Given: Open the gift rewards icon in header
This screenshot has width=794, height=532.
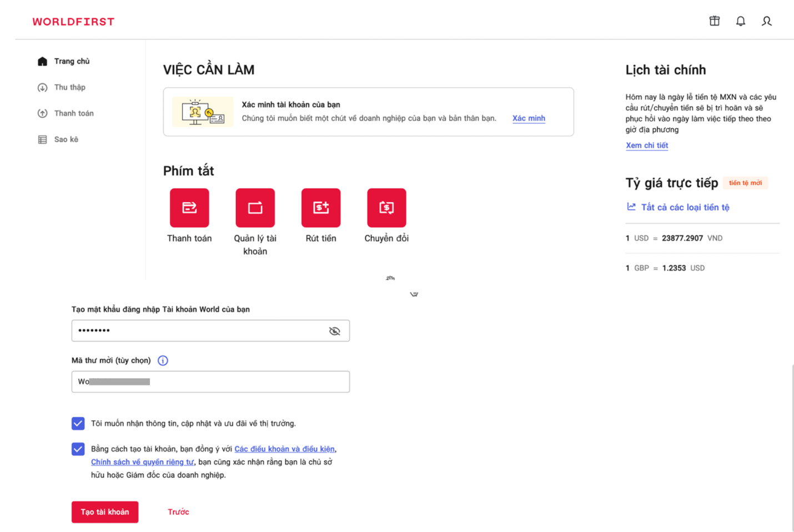Looking at the screenshot, I should pos(714,21).
